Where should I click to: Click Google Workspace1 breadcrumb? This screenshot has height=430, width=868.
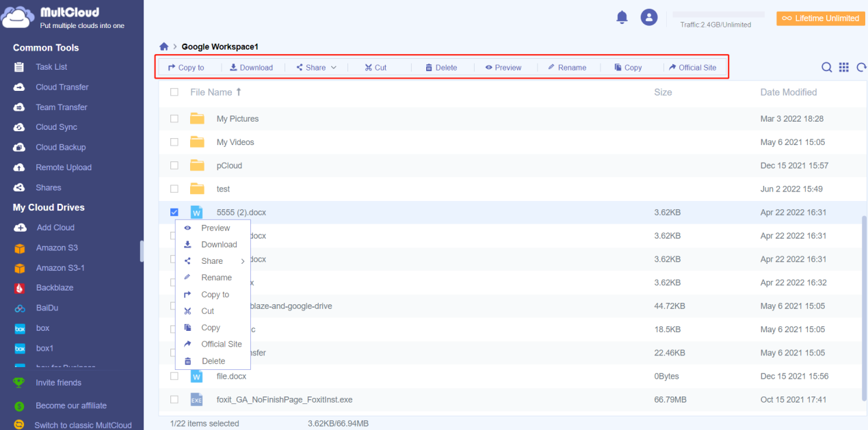click(x=220, y=46)
